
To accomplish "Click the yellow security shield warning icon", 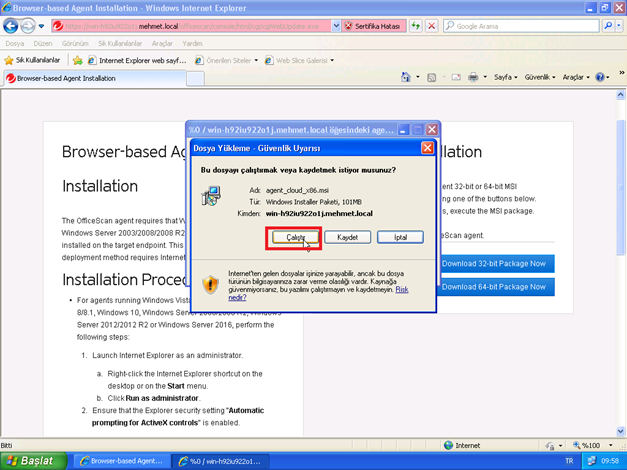I will point(210,284).
